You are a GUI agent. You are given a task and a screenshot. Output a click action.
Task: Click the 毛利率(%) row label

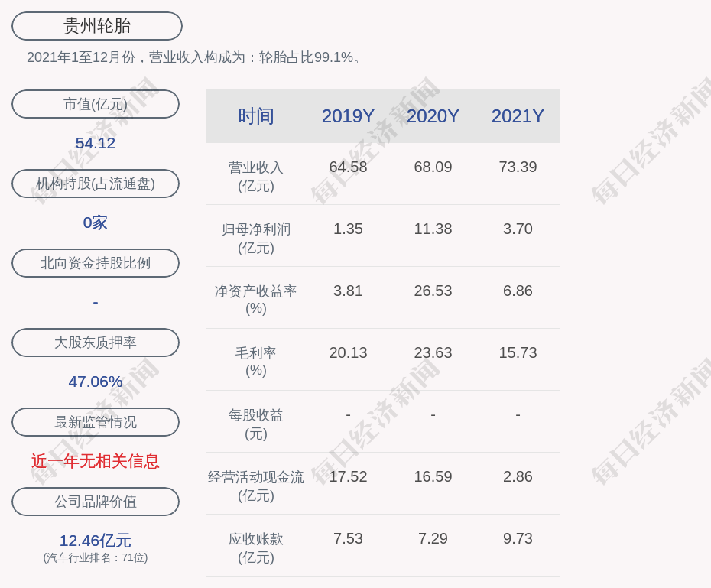pos(256,362)
